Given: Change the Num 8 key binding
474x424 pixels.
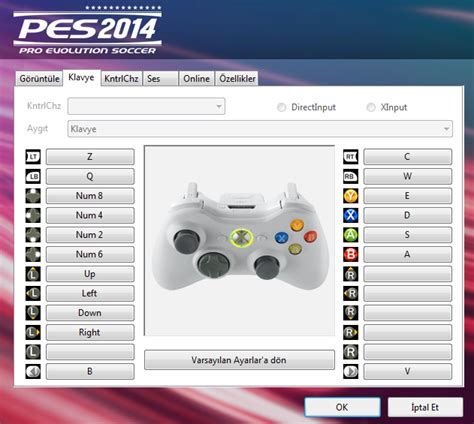Looking at the screenshot, I should click(90, 196).
